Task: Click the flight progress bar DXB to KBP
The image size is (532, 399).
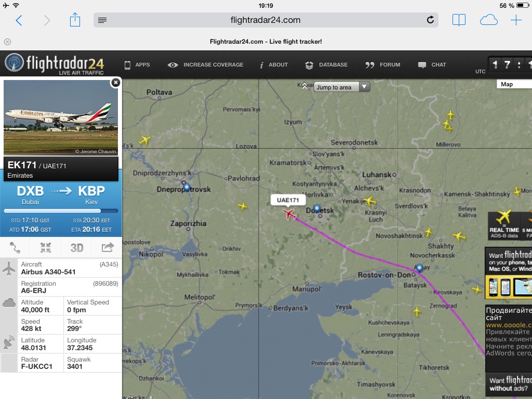Action: click(61, 211)
